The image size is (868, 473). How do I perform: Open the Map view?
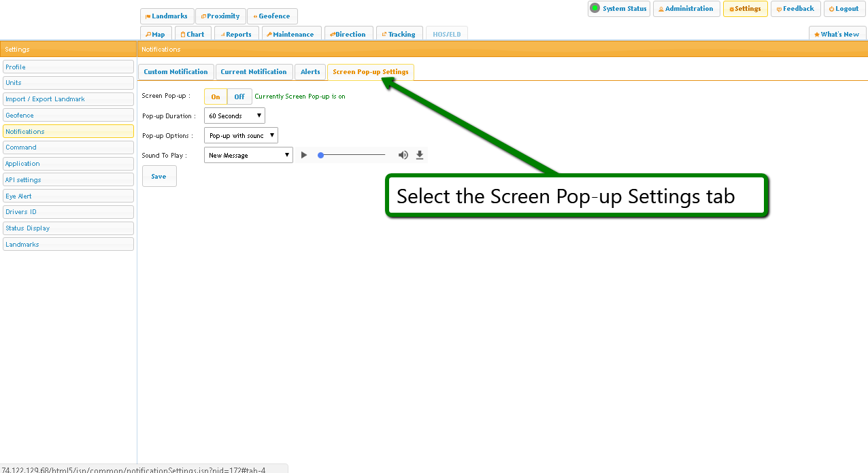pyautogui.click(x=155, y=34)
